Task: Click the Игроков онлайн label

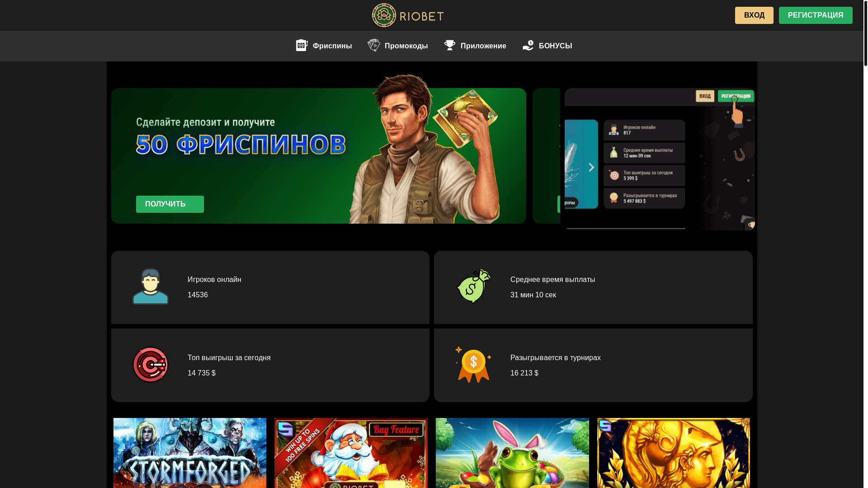Action: pos(214,280)
